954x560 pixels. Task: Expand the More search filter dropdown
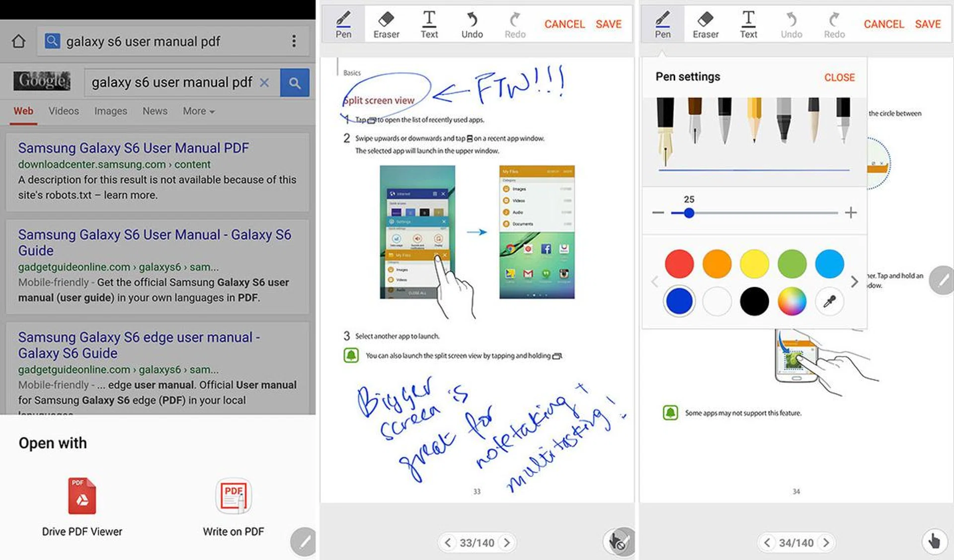coord(198,111)
